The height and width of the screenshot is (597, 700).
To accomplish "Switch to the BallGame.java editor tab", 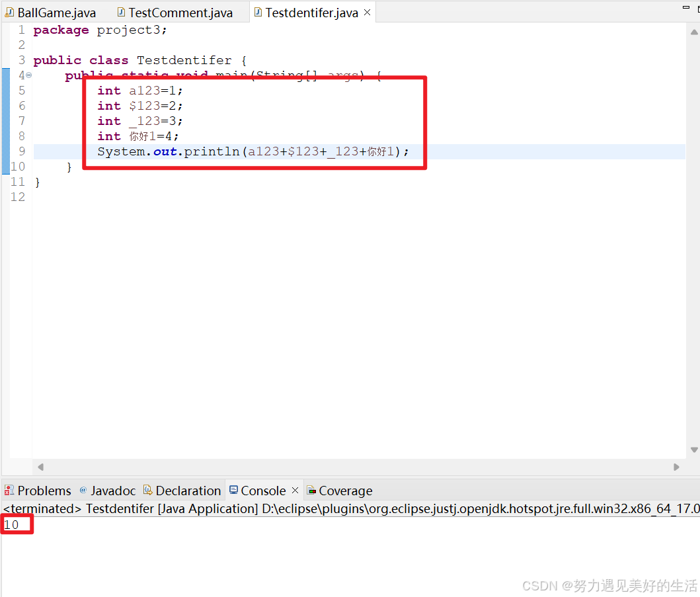I will coord(50,13).
